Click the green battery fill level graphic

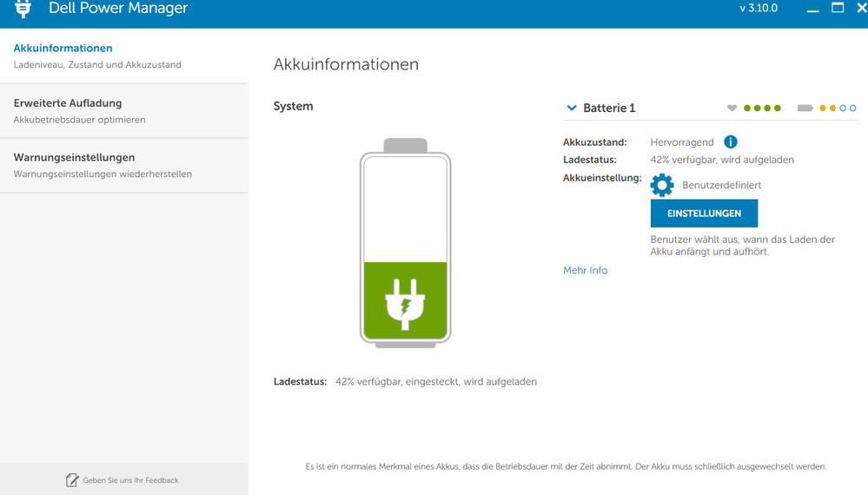(x=405, y=300)
